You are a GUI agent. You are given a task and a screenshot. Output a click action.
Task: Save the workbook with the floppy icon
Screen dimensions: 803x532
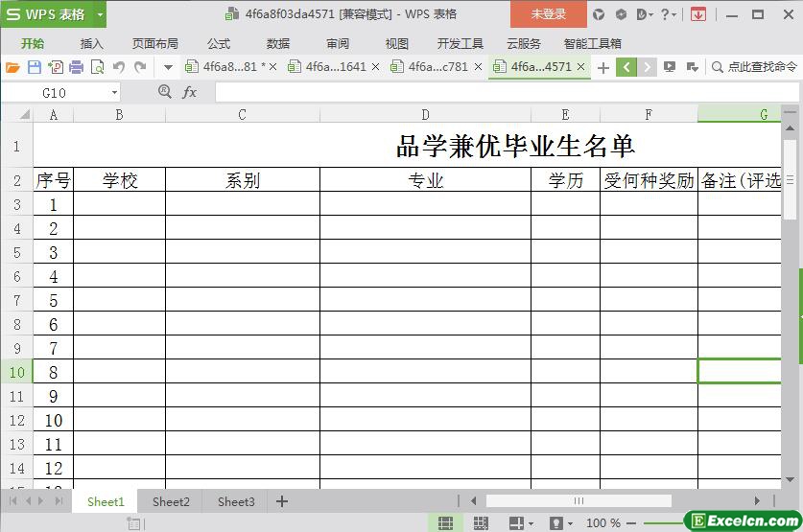[34, 67]
